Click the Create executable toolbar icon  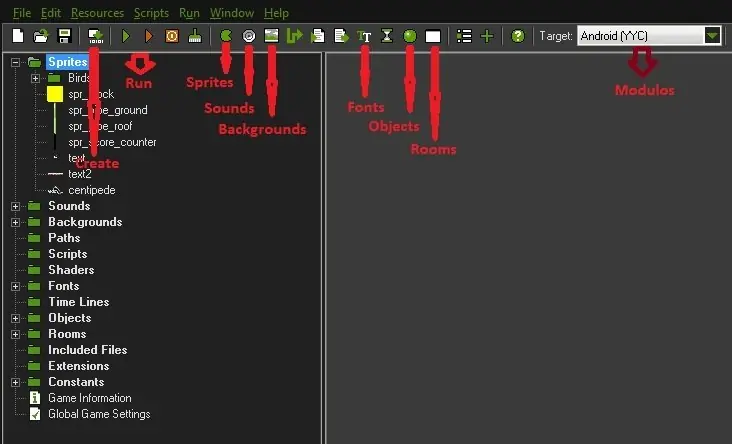pos(96,36)
